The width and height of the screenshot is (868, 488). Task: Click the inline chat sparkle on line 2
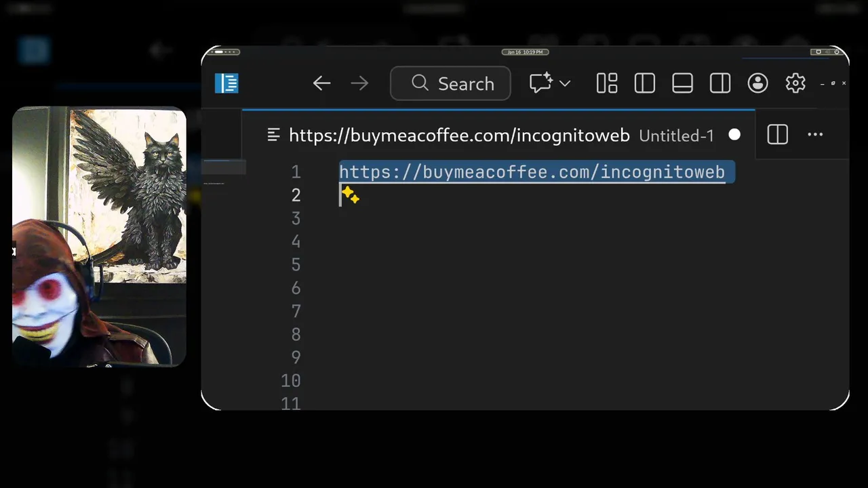coord(351,195)
